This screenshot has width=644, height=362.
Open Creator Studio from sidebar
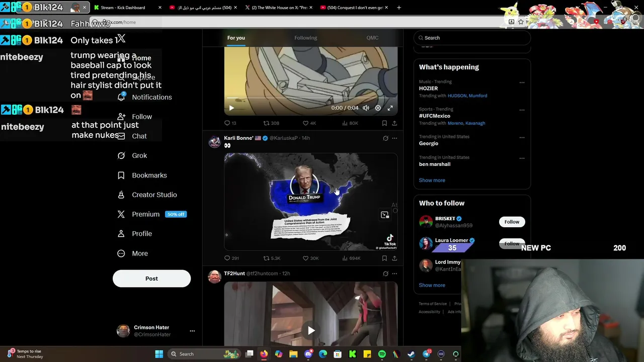147,195
